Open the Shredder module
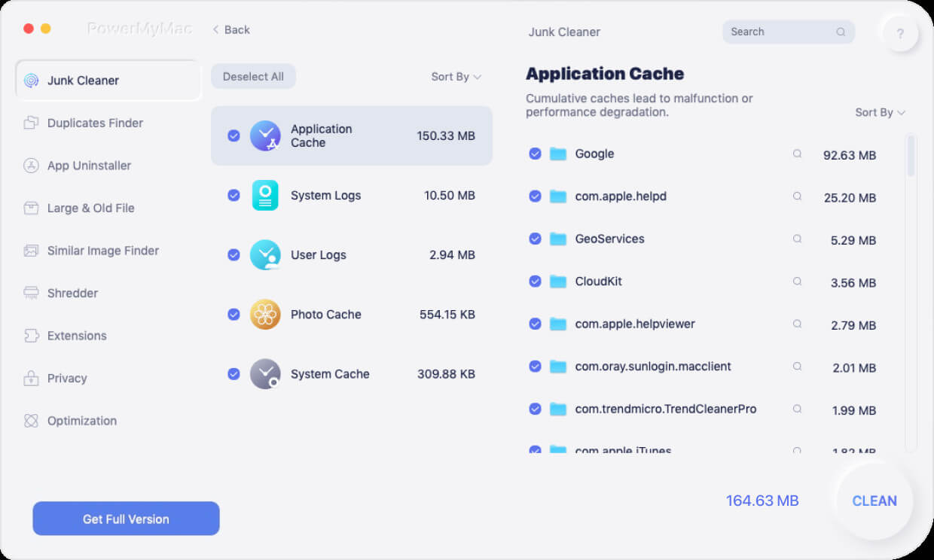 pos(72,293)
